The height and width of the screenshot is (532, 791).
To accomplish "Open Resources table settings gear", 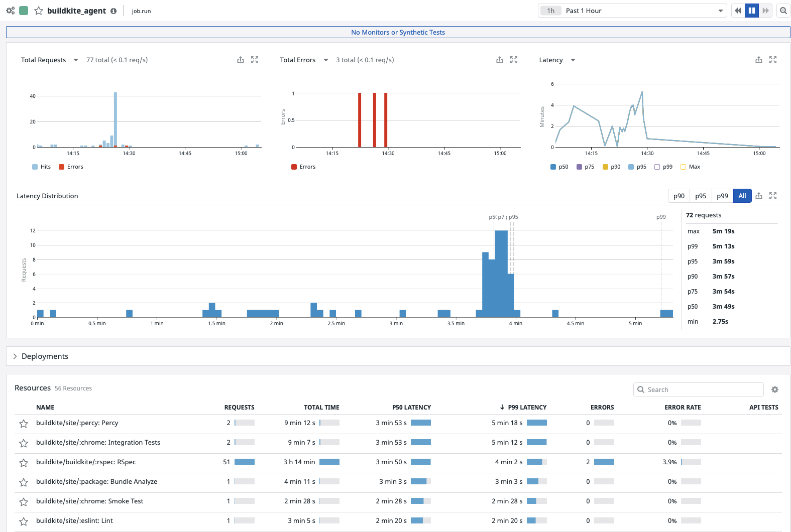I will pyautogui.click(x=775, y=389).
